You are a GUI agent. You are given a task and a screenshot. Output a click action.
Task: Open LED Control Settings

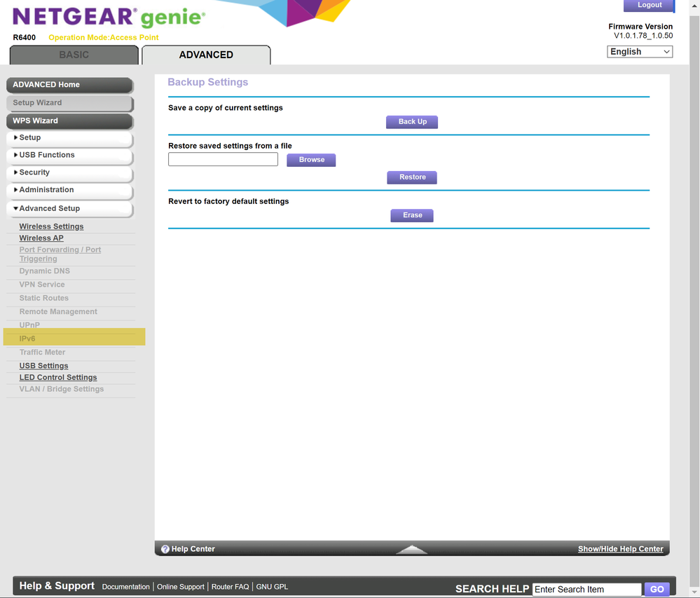tap(58, 377)
